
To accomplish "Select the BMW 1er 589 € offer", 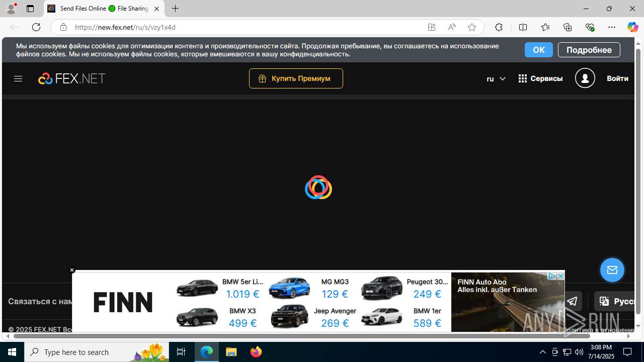I will tap(405, 317).
